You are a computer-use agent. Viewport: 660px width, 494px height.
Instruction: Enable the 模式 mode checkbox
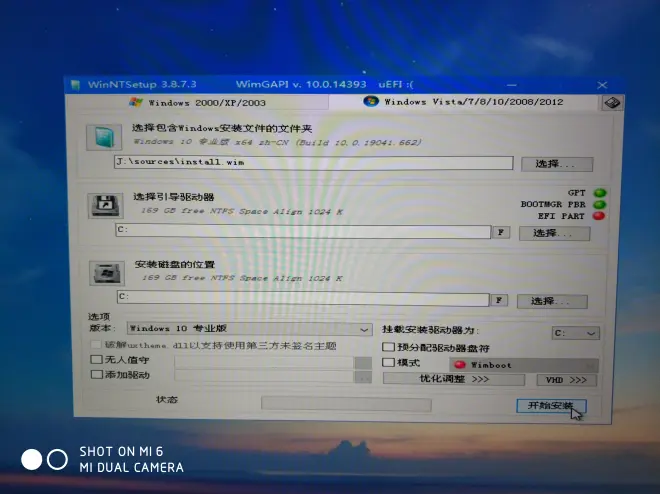point(388,362)
